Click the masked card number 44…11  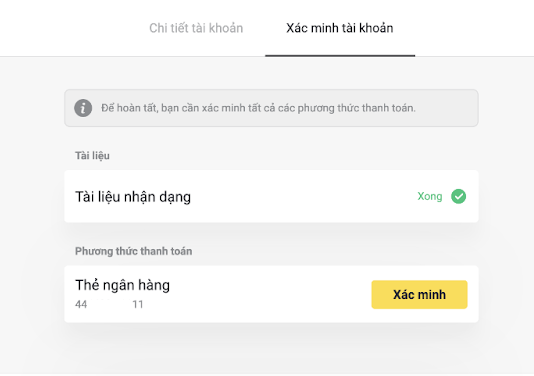(109, 304)
